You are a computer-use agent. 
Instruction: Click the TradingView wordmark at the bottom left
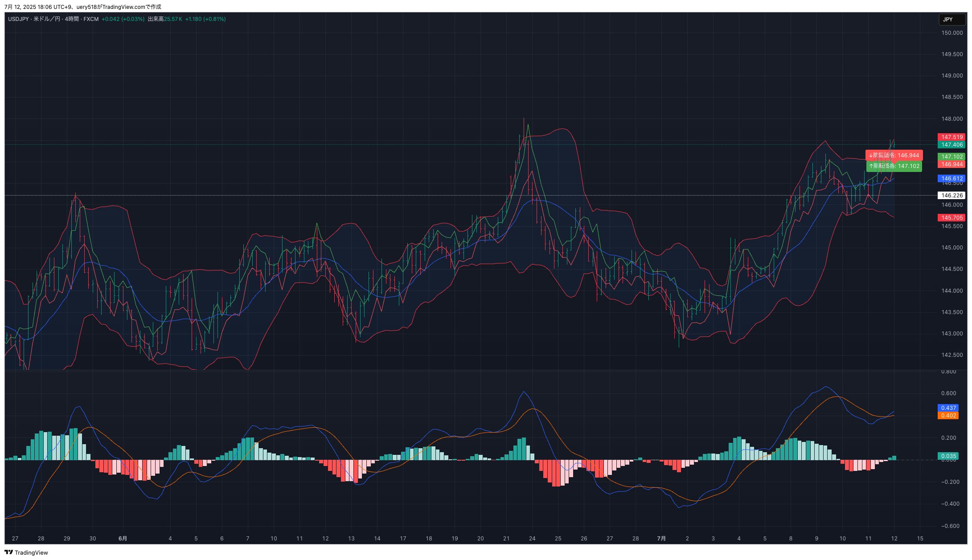point(31,553)
